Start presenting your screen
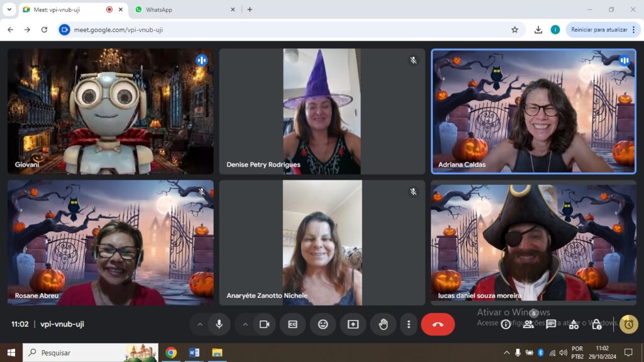 [353, 324]
